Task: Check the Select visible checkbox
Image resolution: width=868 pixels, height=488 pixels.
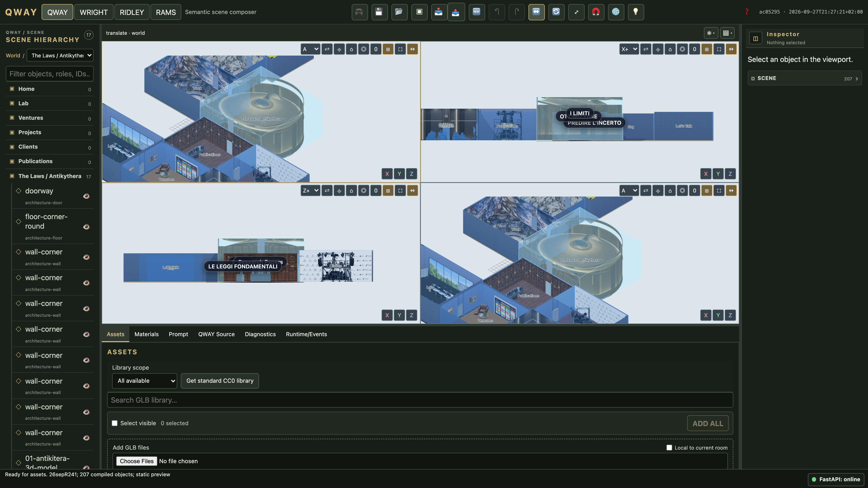Action: (x=115, y=423)
